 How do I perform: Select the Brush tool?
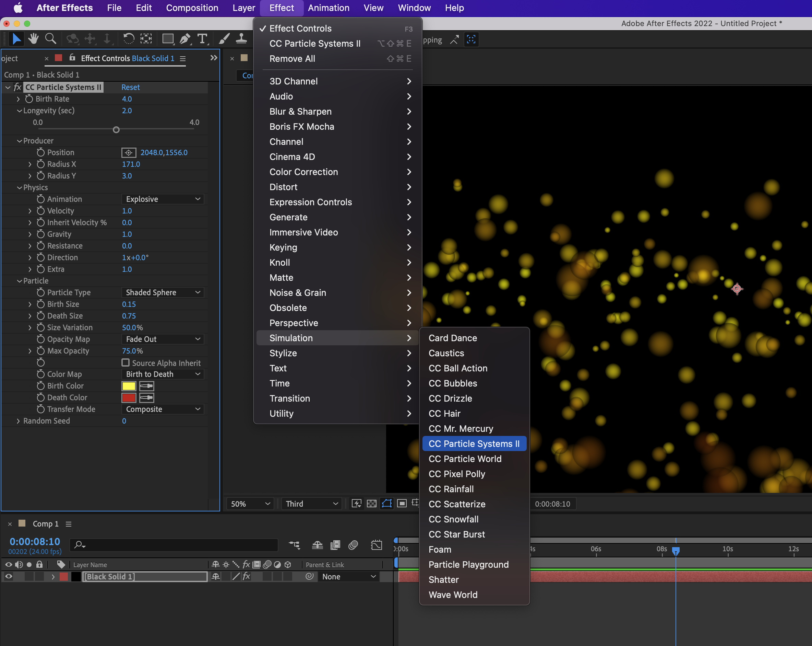pyautogui.click(x=225, y=39)
